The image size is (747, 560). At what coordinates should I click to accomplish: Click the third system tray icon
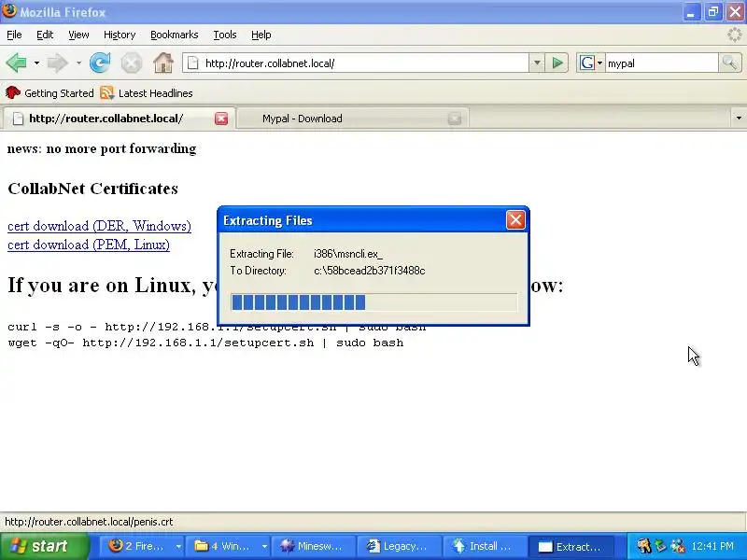[677, 546]
